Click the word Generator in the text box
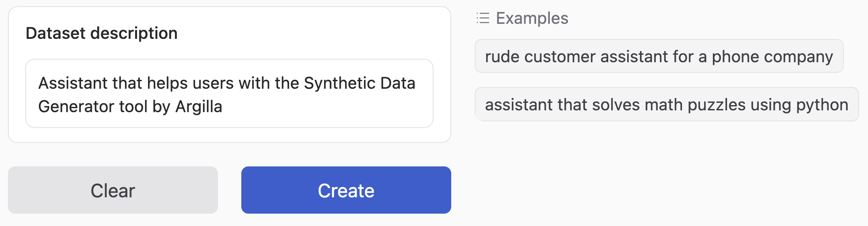This screenshot has width=868, height=226. point(71,107)
